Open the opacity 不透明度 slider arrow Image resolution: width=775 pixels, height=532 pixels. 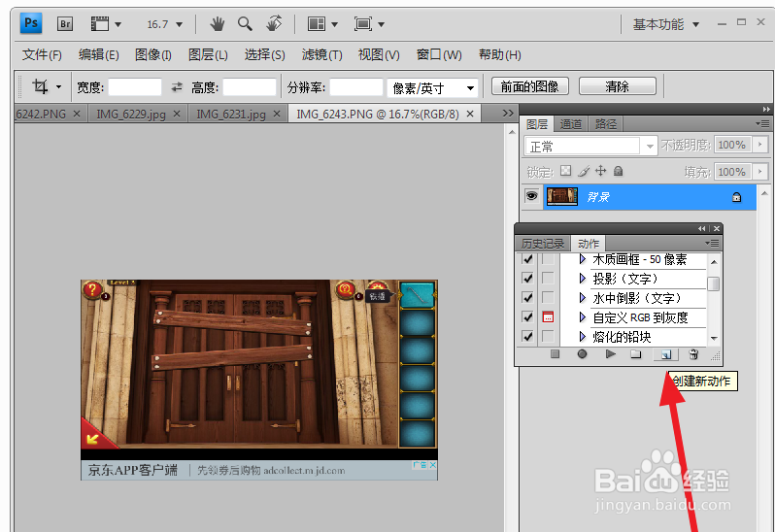[760, 145]
